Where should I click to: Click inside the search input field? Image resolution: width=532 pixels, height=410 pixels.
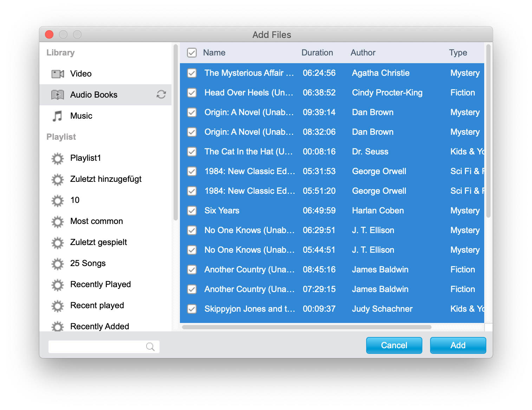click(97, 347)
